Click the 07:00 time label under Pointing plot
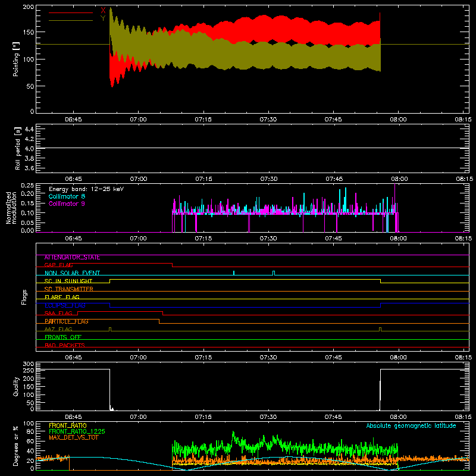Screen dimensions: 476x476 [x=139, y=120]
